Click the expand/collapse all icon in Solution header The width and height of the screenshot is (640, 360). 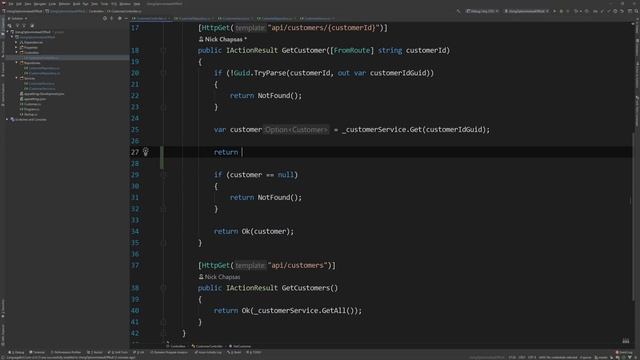click(112, 18)
